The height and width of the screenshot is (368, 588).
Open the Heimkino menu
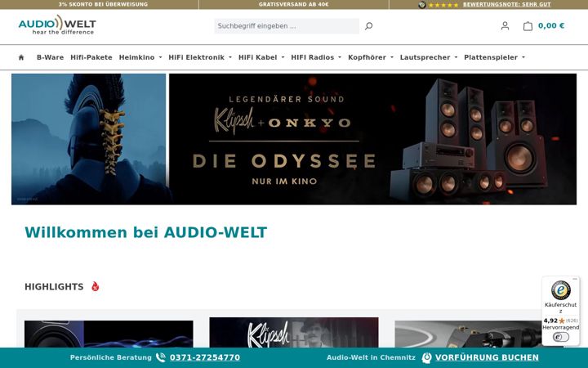click(x=137, y=57)
